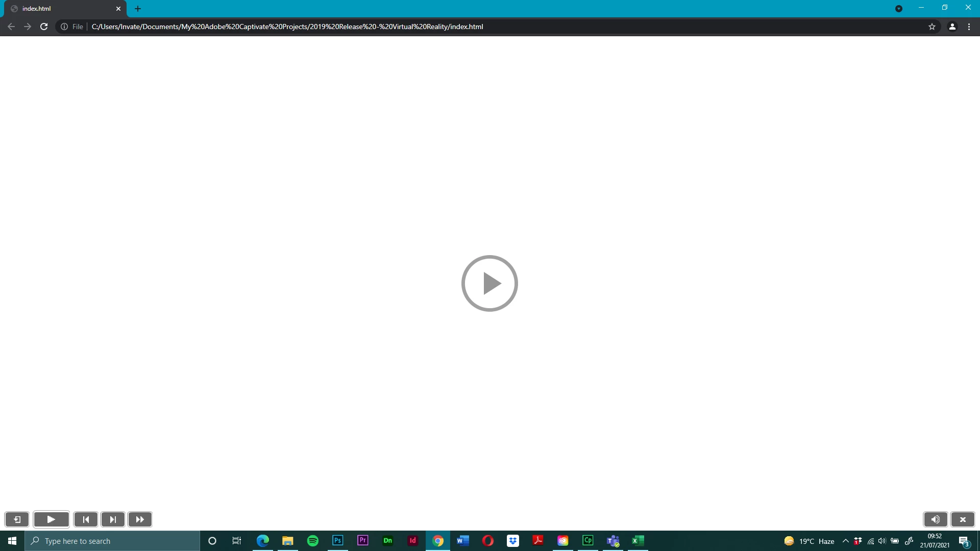Skip to next slide button

[113, 519]
